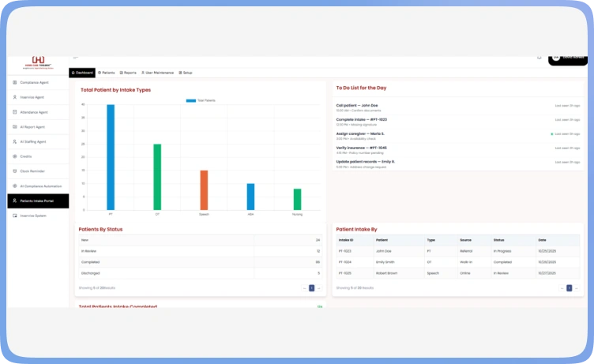Click the Clock Reminder icon

pyautogui.click(x=15, y=171)
